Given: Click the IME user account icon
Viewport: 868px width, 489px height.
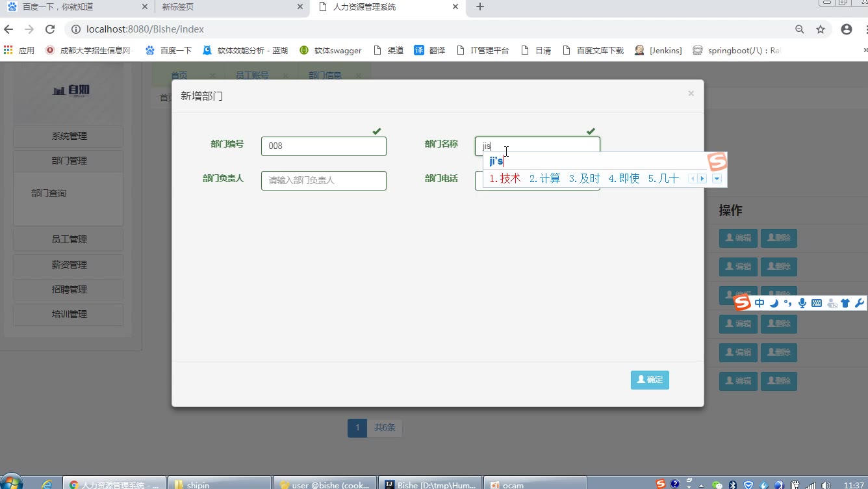Looking at the screenshot, I should click(832, 303).
